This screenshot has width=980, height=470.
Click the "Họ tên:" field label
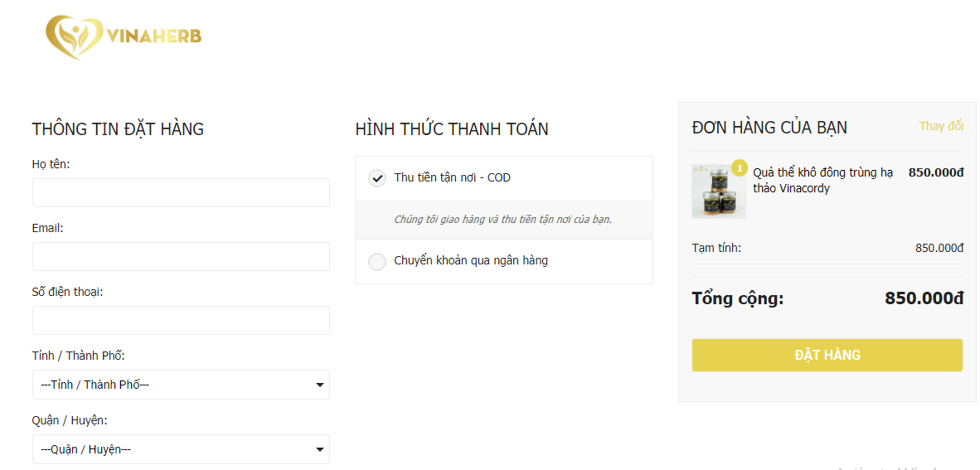click(51, 164)
